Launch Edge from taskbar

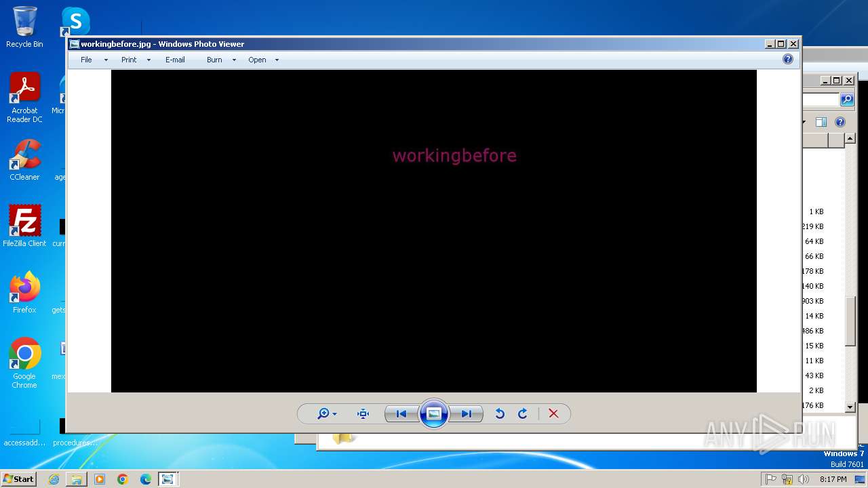coord(146,479)
